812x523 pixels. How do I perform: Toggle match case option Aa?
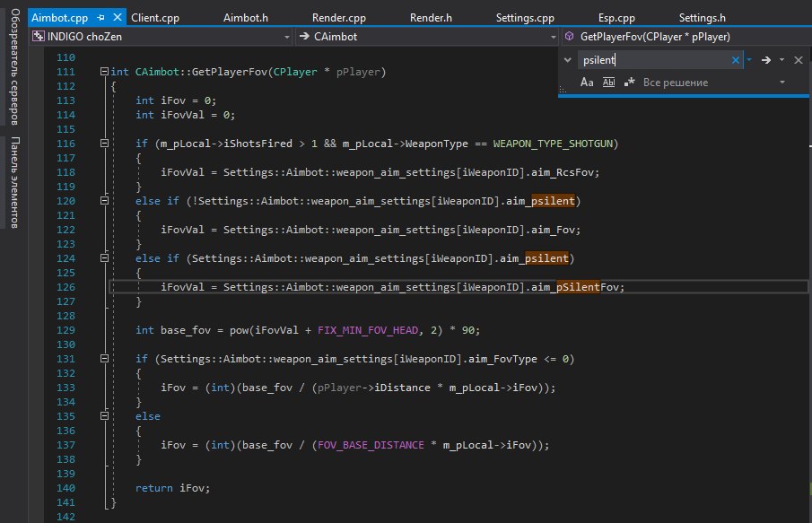point(587,83)
